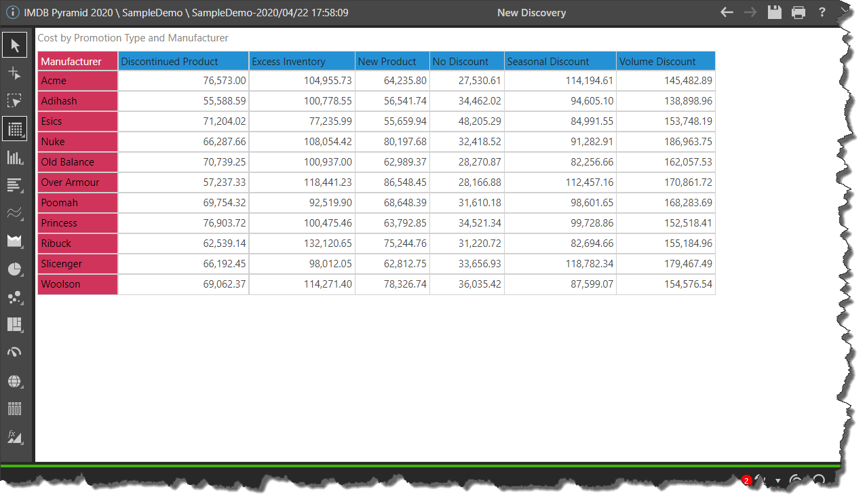Screen dimensions: 867x504
Task: Go back with the left arrow
Action: click(x=727, y=12)
